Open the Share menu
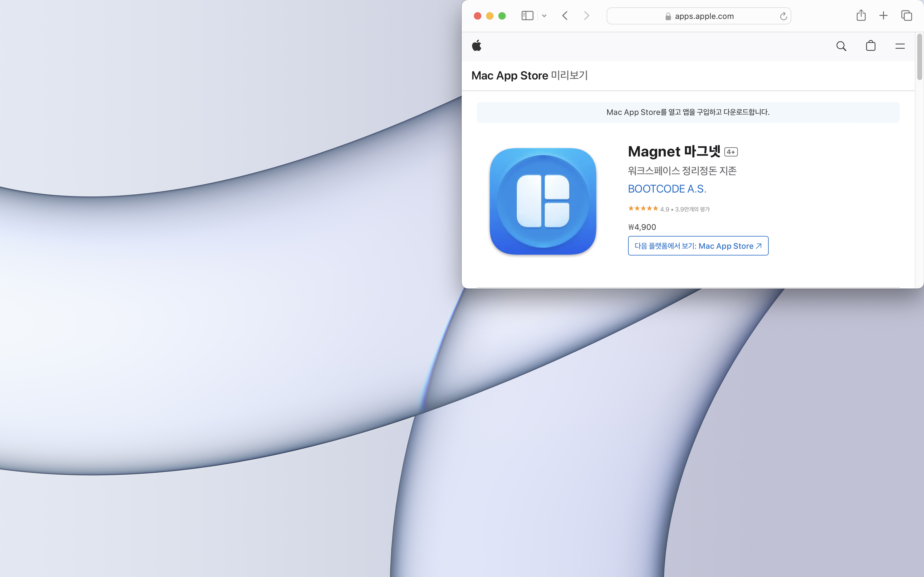The width and height of the screenshot is (924, 577). coord(861,15)
